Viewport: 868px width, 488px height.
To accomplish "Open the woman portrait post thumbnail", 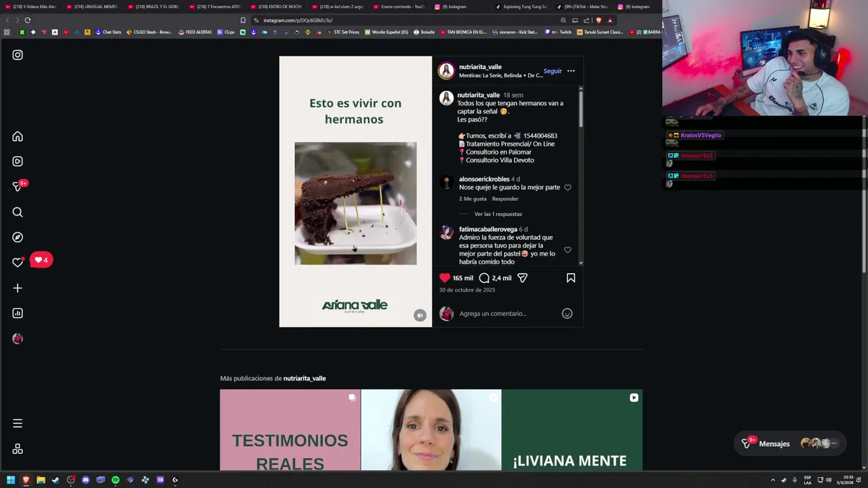I will 431,430.
